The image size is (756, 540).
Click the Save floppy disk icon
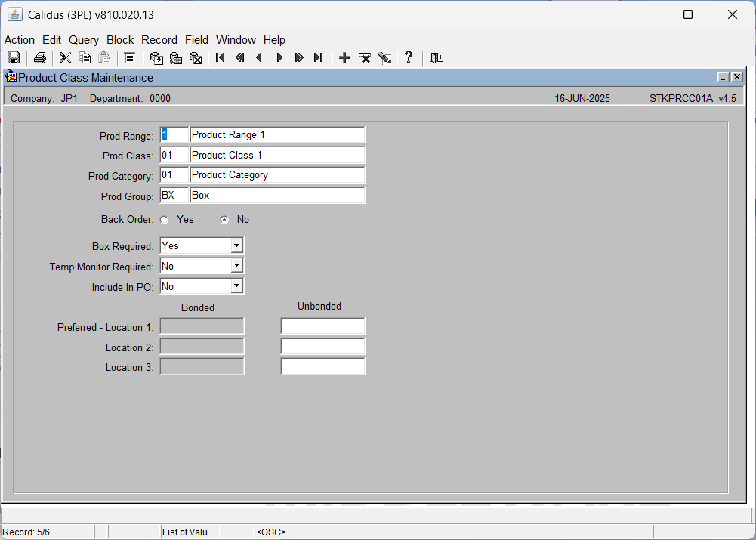(x=14, y=58)
